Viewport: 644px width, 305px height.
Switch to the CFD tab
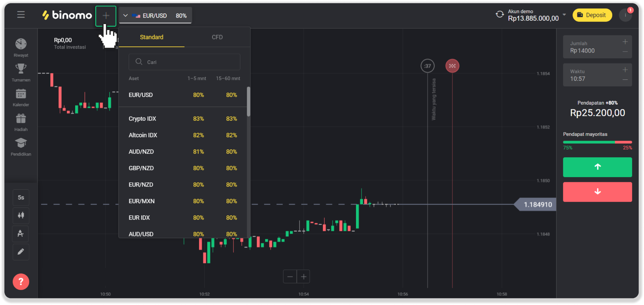click(217, 37)
